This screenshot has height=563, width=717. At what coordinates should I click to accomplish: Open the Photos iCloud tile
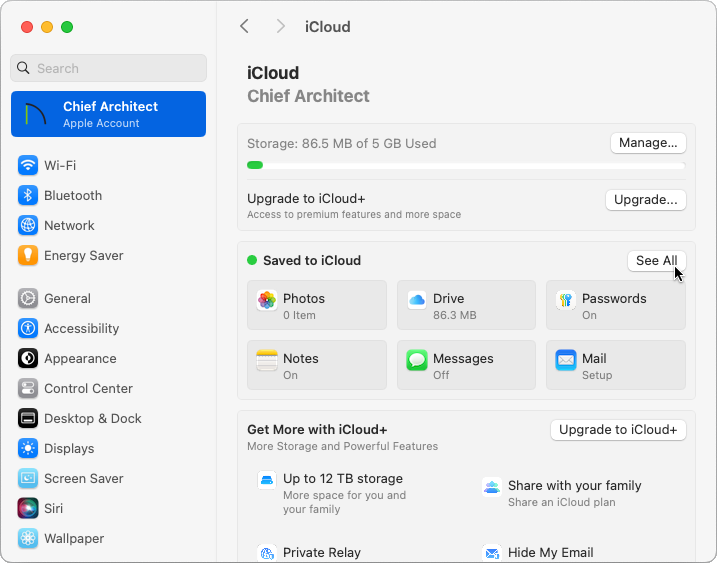[316, 305]
